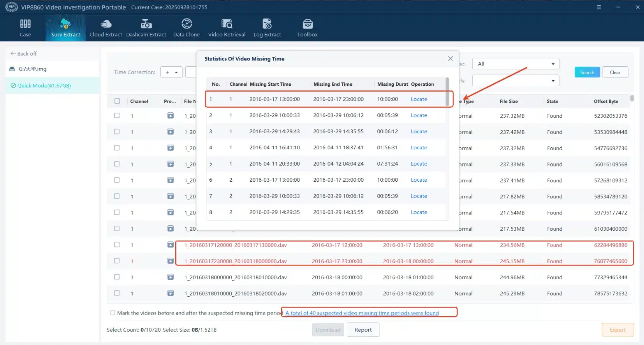Expand the Time Correction sign dropdown
This screenshot has width=644, height=345.
171,72
